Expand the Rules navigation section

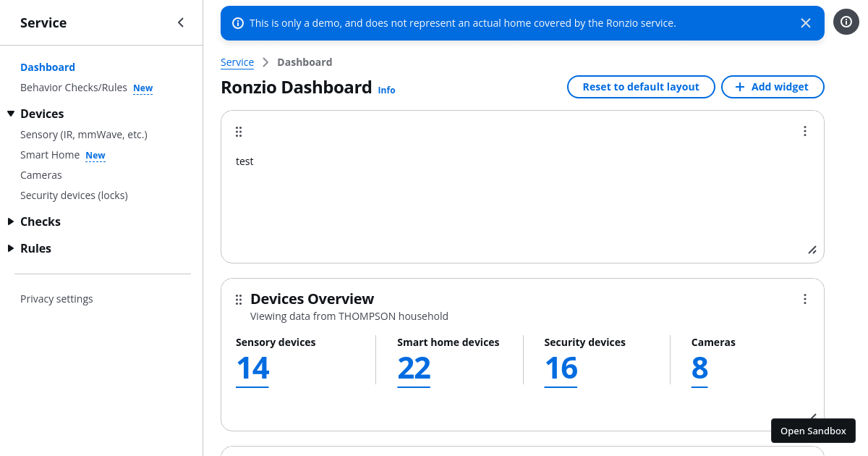tap(11, 248)
